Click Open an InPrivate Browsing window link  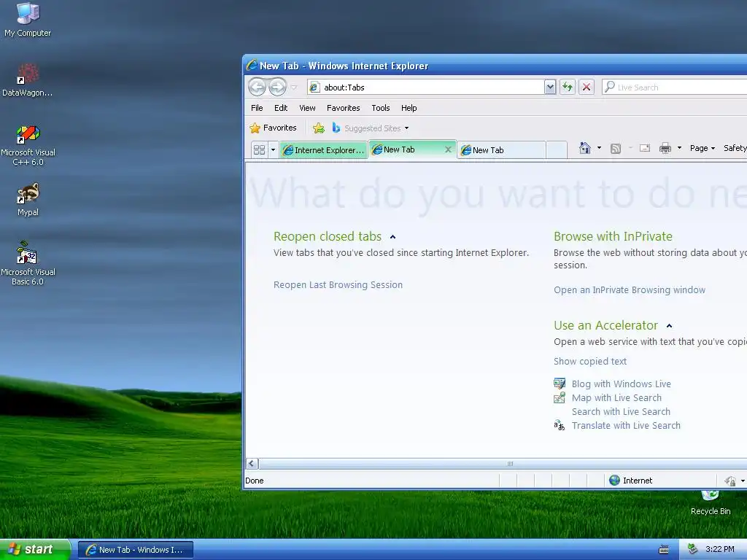[x=630, y=290]
